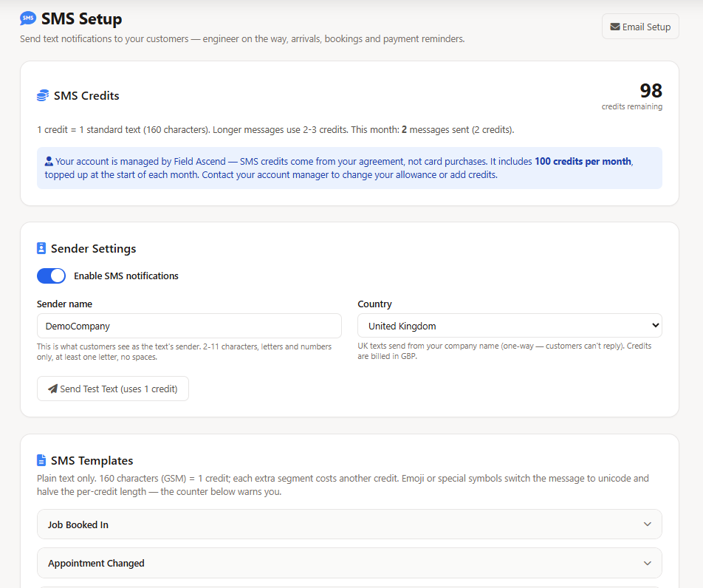Click the SMS Templates heading
703x588 pixels.
pos(92,461)
